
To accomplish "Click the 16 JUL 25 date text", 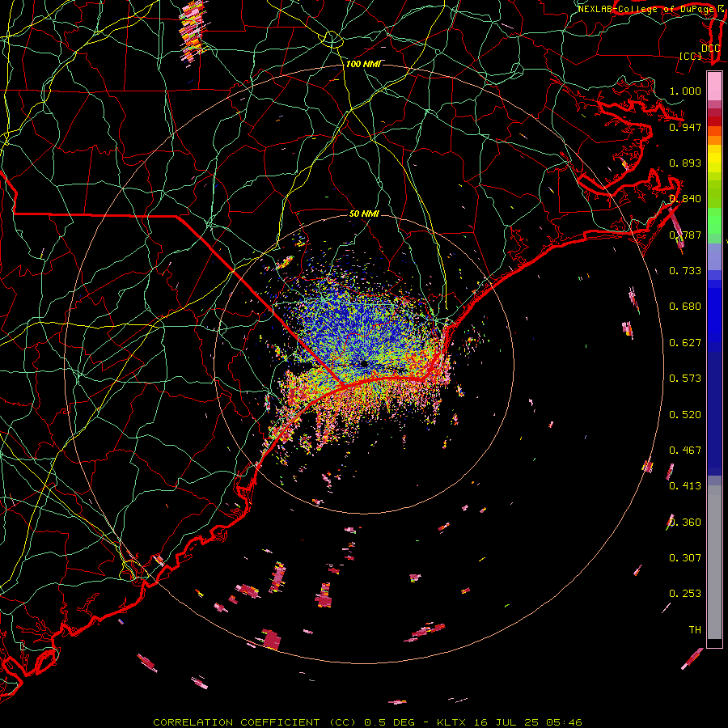I will point(506,722).
